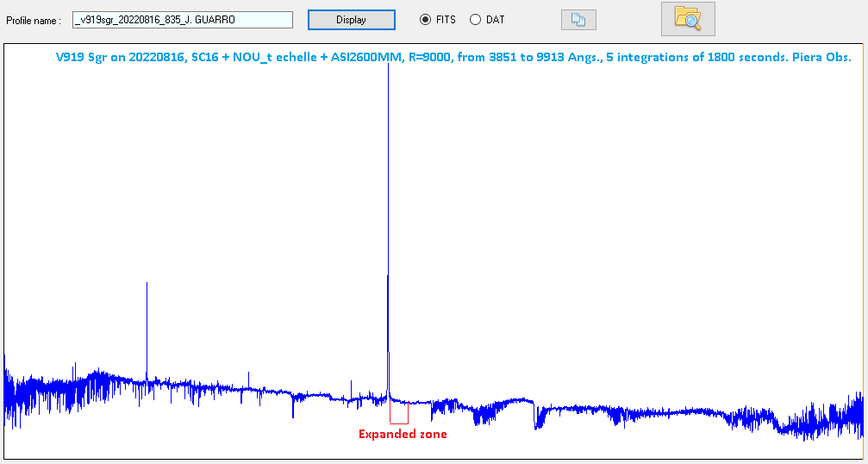The image size is (868, 464).
Task: Select the FITS radio button
Action: 425,20
